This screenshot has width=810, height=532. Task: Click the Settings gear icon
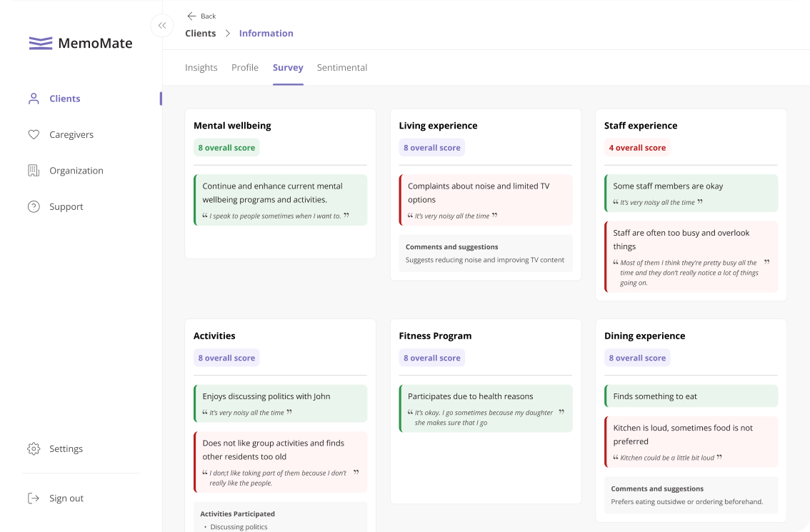[34, 448]
